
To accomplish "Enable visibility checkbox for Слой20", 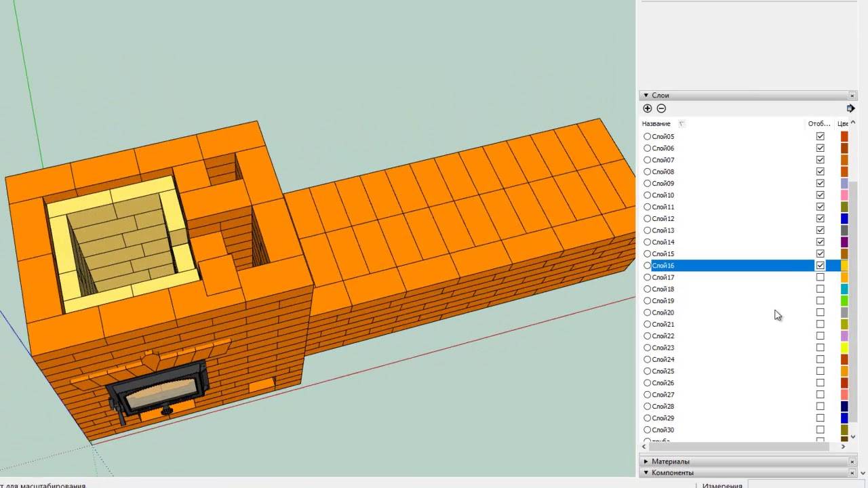I will [x=820, y=312].
